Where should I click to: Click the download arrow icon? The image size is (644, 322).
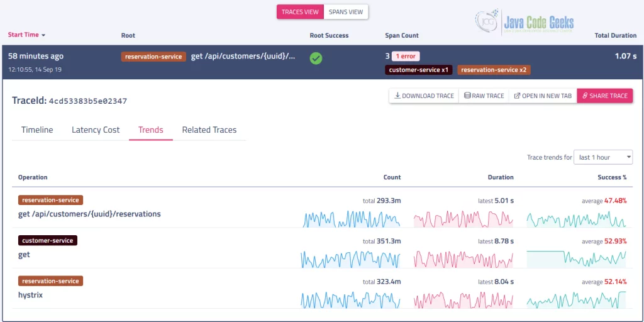(x=397, y=96)
